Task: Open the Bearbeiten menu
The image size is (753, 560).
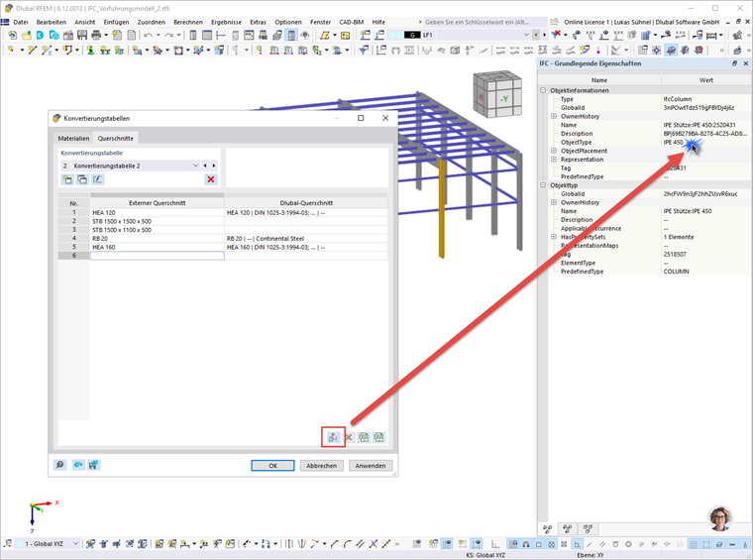Action: click(x=52, y=22)
